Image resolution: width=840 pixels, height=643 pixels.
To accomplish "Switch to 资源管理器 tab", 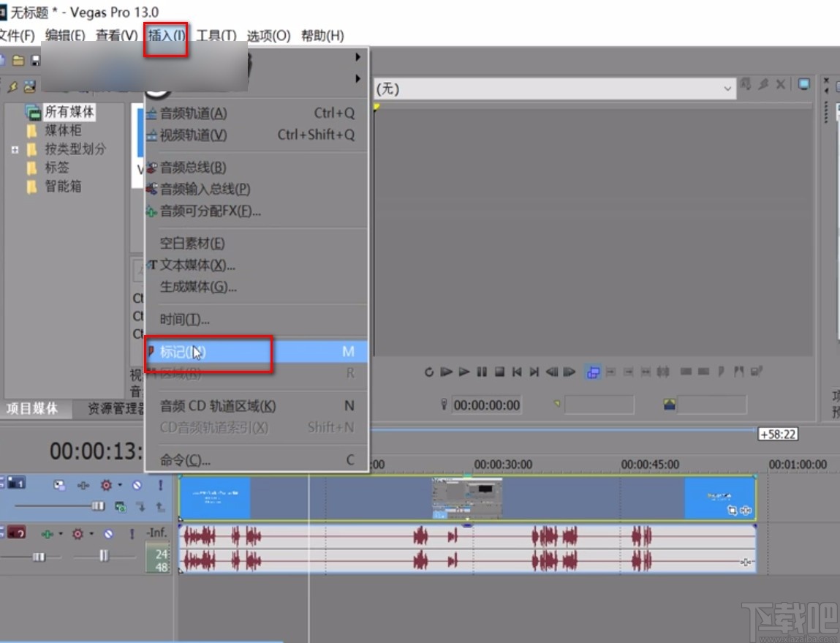I will pos(116,409).
